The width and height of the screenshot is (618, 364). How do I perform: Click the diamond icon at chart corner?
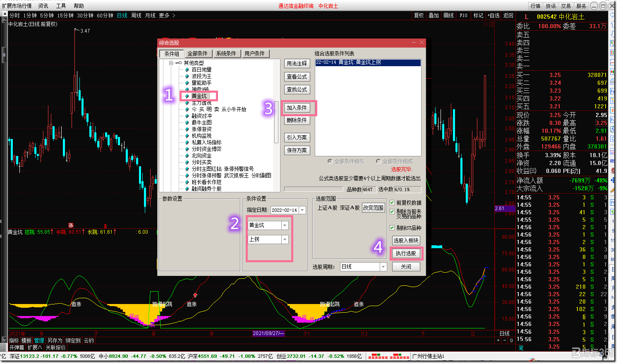(486, 24)
